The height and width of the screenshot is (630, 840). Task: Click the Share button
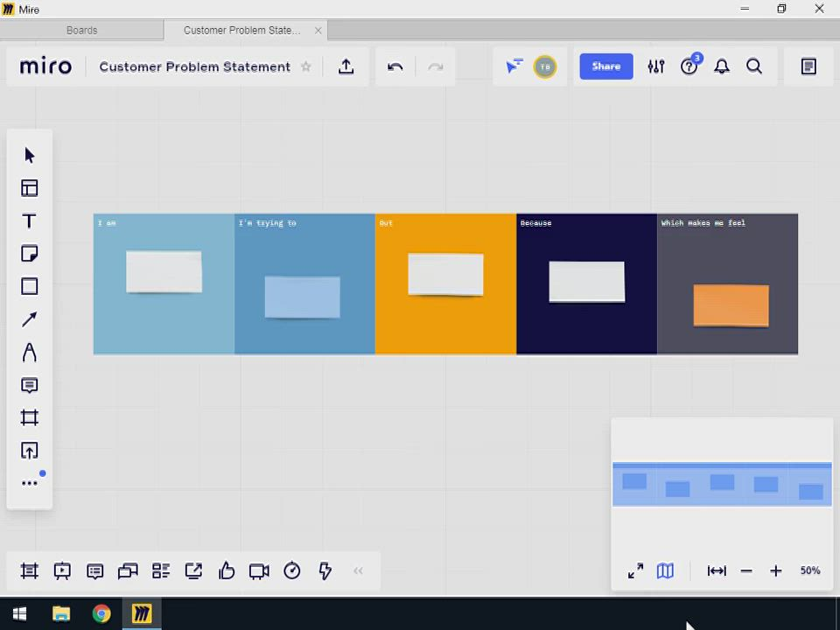pos(606,66)
